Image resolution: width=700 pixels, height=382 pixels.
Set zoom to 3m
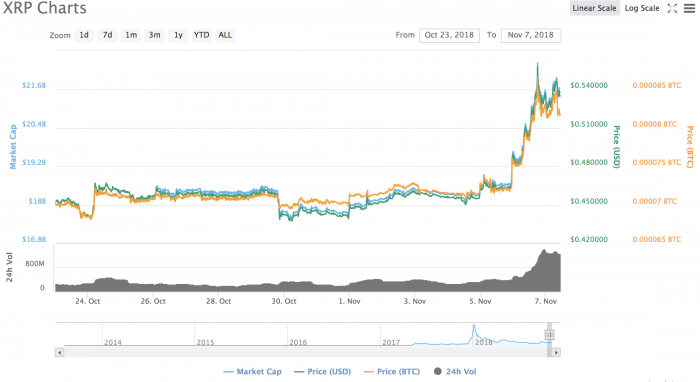coord(154,35)
